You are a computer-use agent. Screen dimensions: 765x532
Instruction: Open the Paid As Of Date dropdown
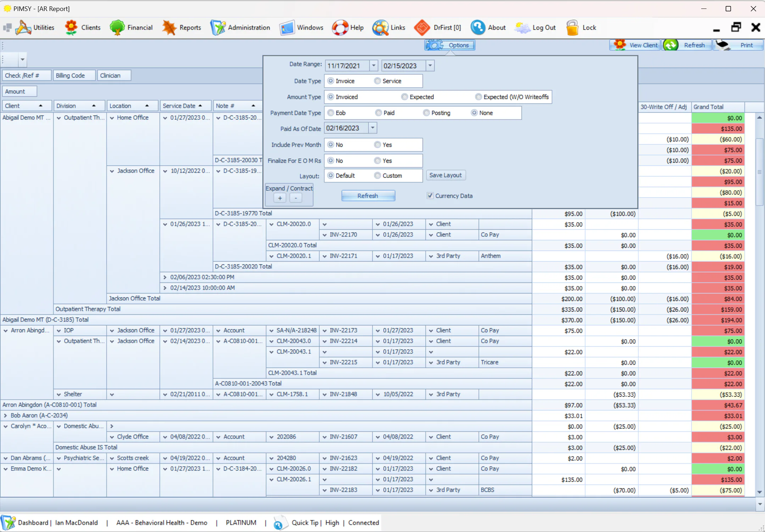coord(373,128)
